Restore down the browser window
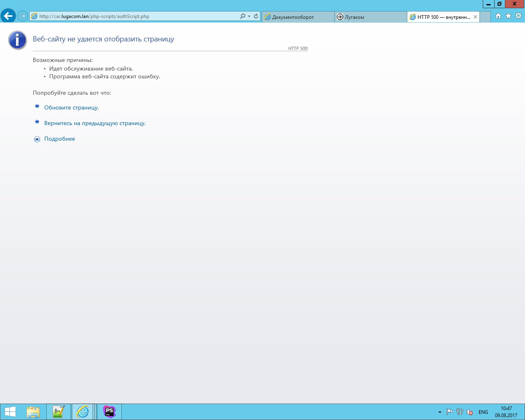Image resolution: width=525 pixels, height=420 pixels. (x=499, y=4)
